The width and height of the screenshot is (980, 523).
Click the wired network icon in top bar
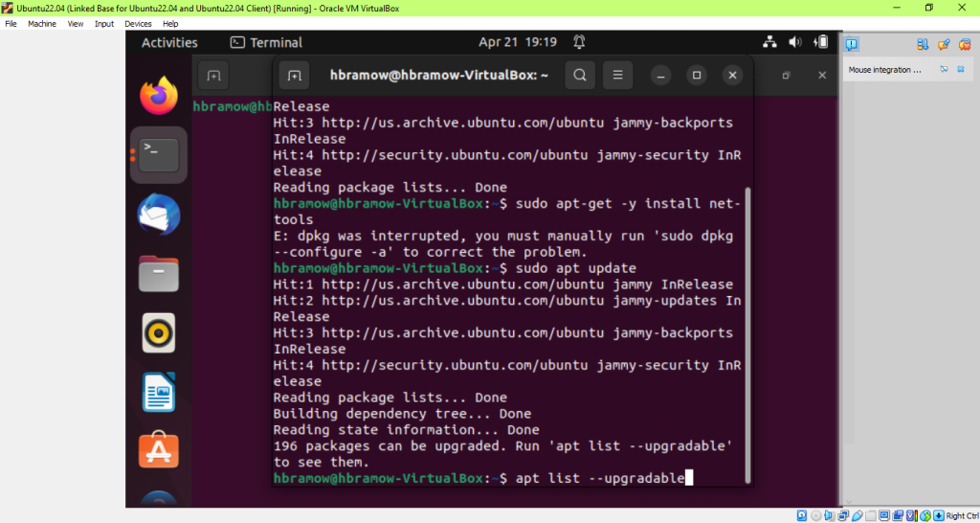tap(769, 42)
